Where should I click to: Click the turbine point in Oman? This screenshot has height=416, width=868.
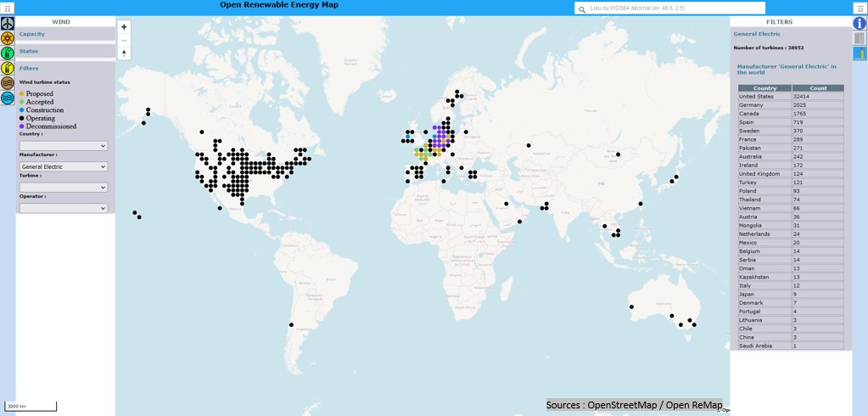tap(519, 222)
